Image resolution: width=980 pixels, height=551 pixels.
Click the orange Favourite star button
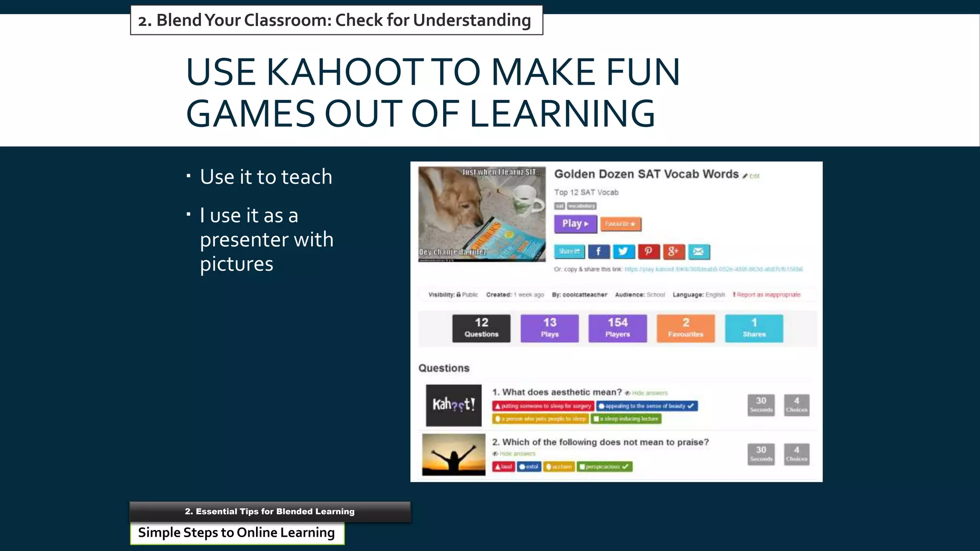point(620,224)
